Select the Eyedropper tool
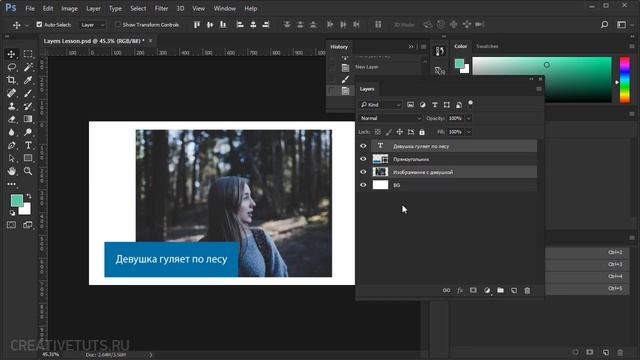This screenshot has width=640, height=360. pos(28,80)
